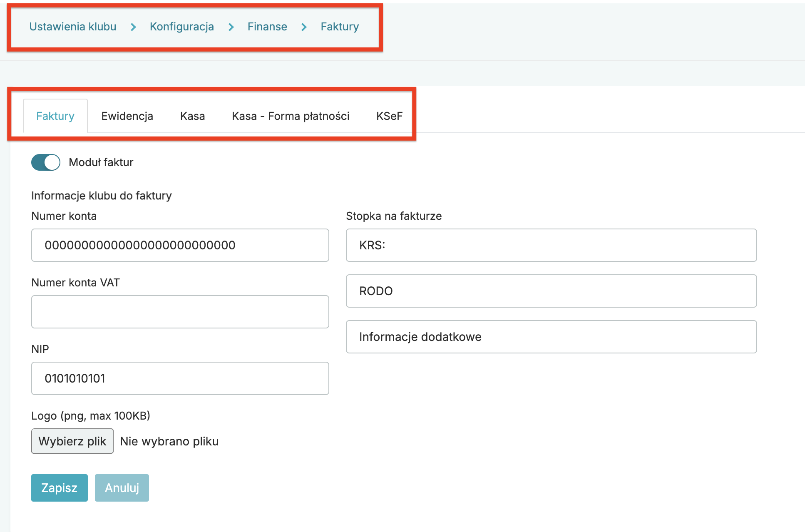Image resolution: width=805 pixels, height=532 pixels.
Task: Open Ustawienia klubu breadcrumb link
Action: coord(72,27)
